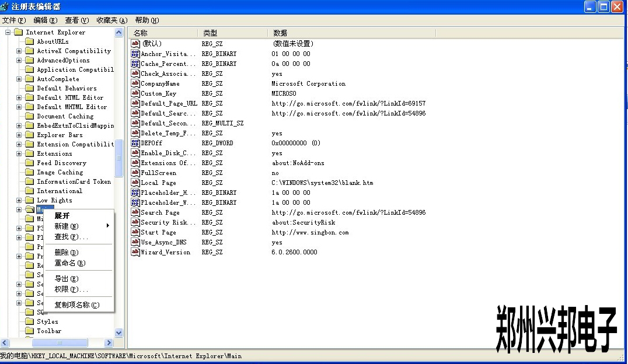The height and width of the screenshot is (364, 628).
Task: Open the 收藏夹 menu in menu bar
Action: [x=109, y=20]
